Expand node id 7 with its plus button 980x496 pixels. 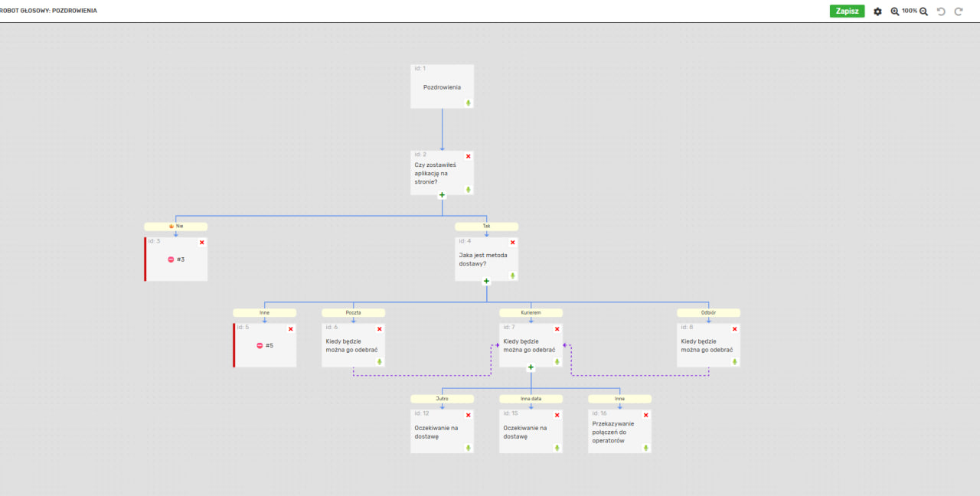[x=531, y=367]
